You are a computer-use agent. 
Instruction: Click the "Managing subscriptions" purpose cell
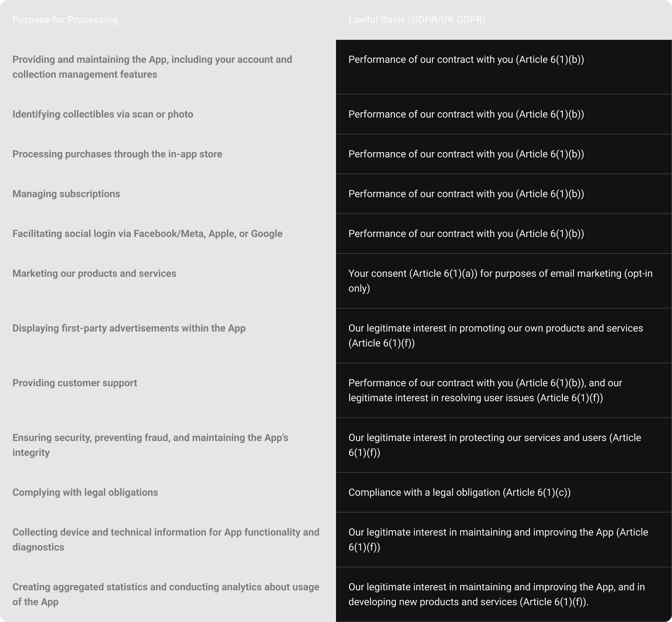(x=66, y=194)
